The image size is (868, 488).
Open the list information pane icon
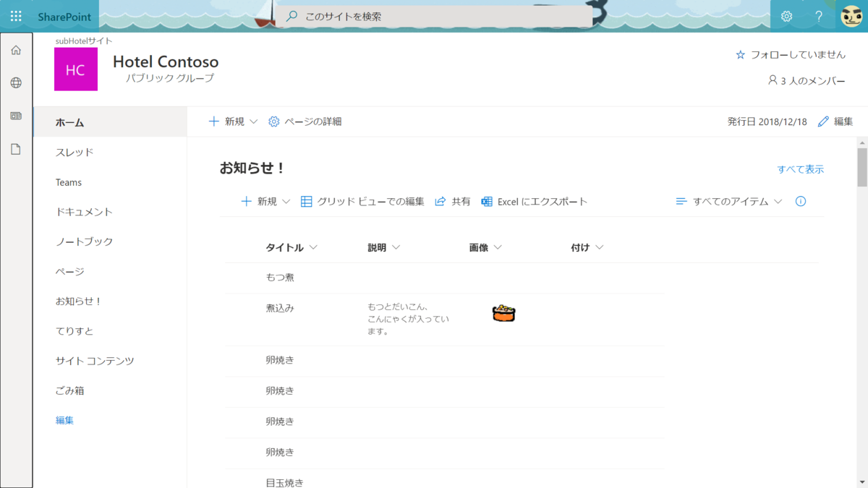click(x=800, y=202)
